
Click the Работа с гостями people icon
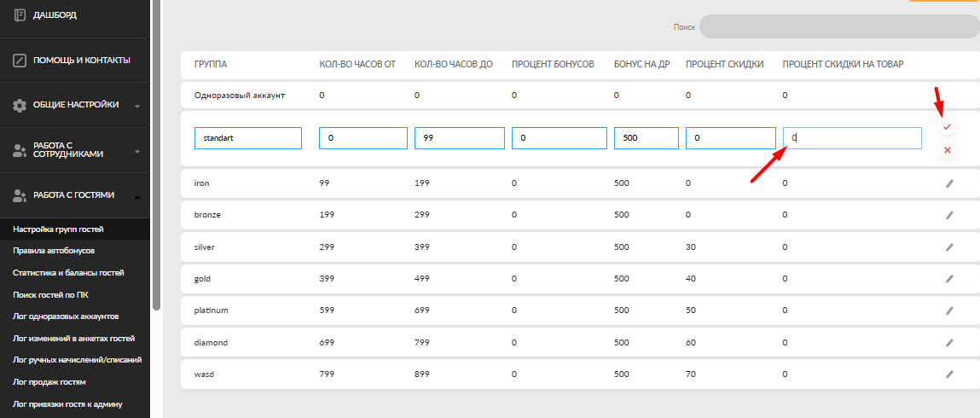[x=20, y=195]
